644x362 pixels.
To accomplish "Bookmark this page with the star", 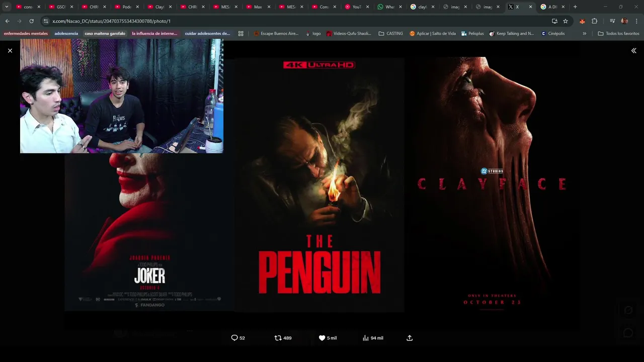I will [566, 21].
